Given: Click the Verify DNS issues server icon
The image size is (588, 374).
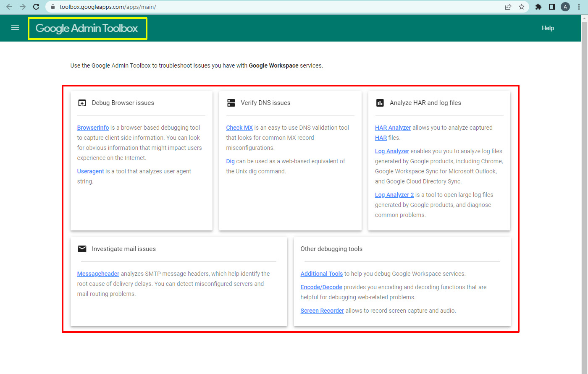Looking at the screenshot, I should pyautogui.click(x=231, y=103).
